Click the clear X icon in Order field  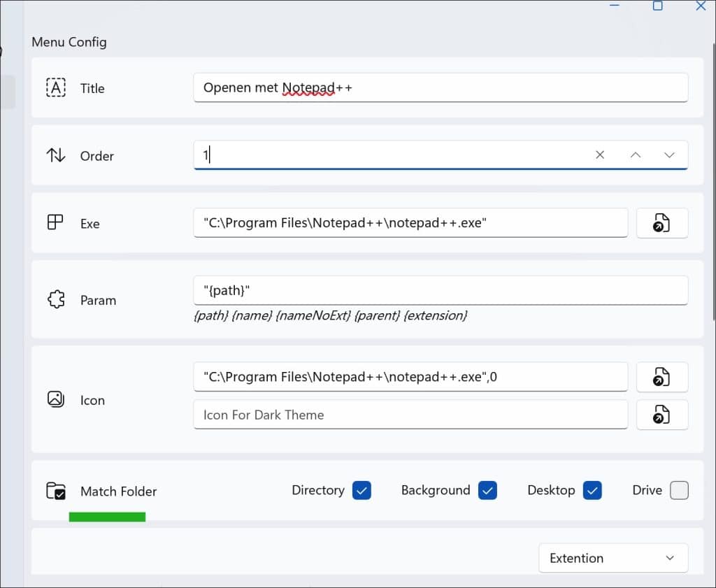pos(600,155)
